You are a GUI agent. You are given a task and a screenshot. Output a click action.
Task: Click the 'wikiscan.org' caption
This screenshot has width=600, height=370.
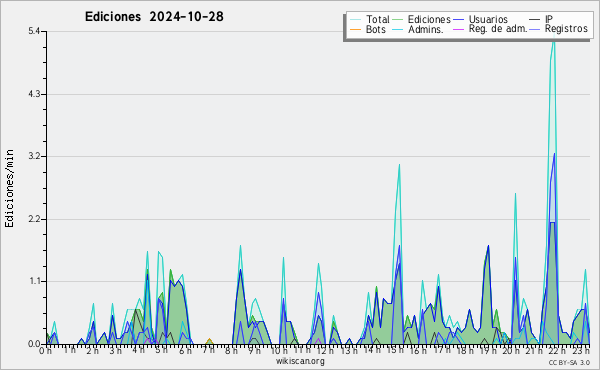pyautogui.click(x=300, y=361)
